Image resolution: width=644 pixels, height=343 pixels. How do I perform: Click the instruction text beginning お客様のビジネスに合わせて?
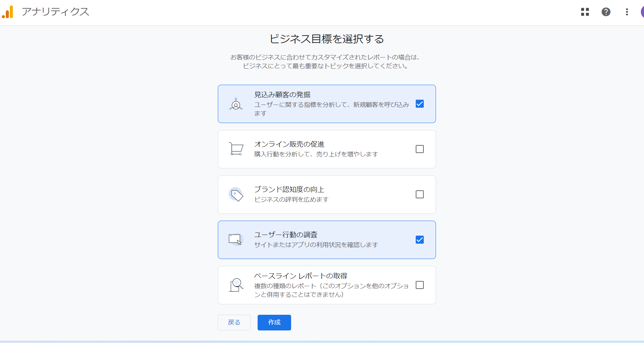(326, 61)
